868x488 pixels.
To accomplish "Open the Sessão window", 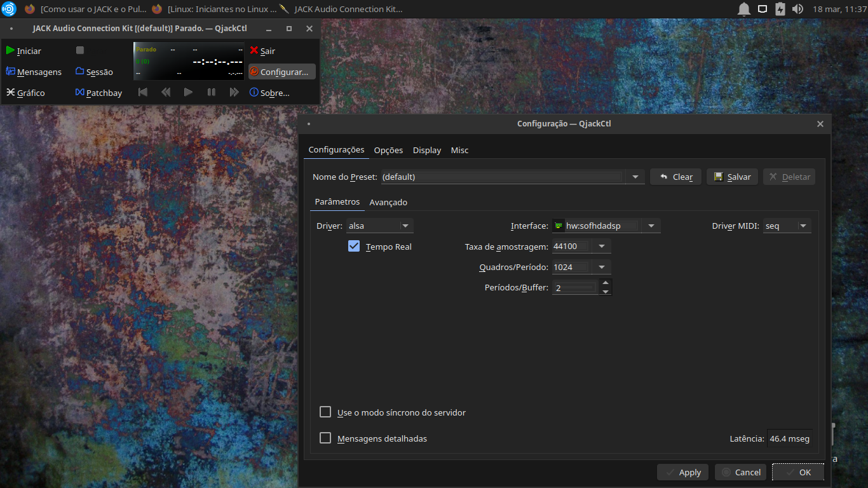I will tap(94, 72).
